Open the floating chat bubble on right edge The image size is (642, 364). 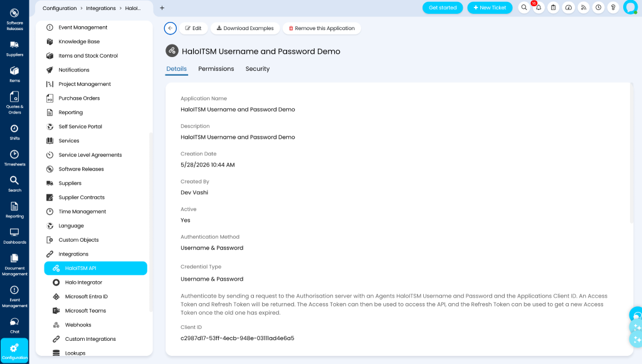point(636,315)
